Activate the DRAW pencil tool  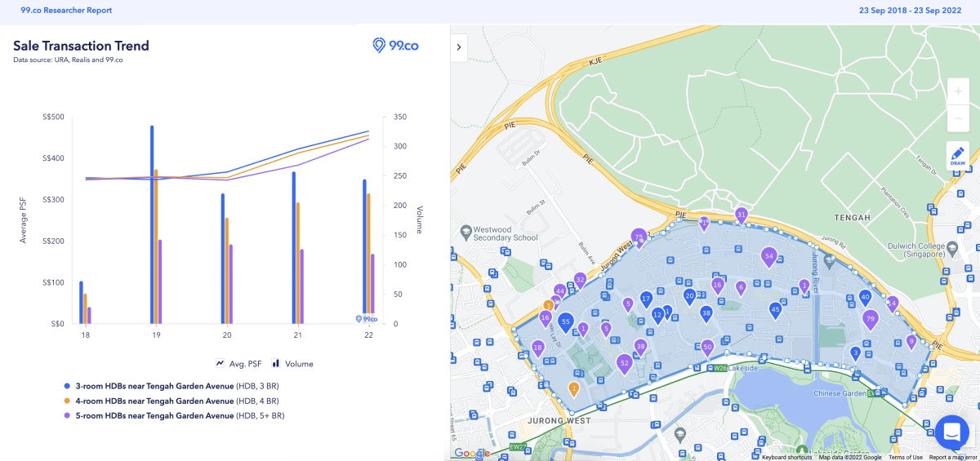click(958, 155)
